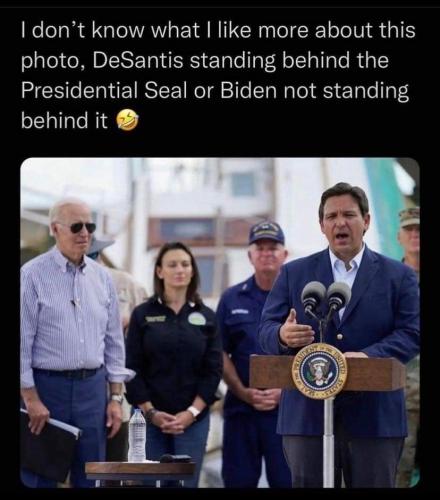
Task: Click the white wristwatch on the woman's wrist
Action: 194,412
